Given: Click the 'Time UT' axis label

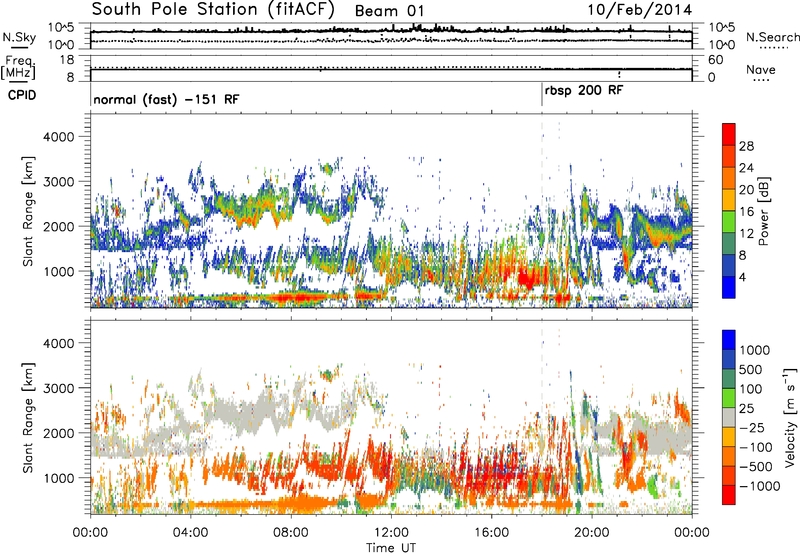Looking at the screenshot, I should point(391,548).
